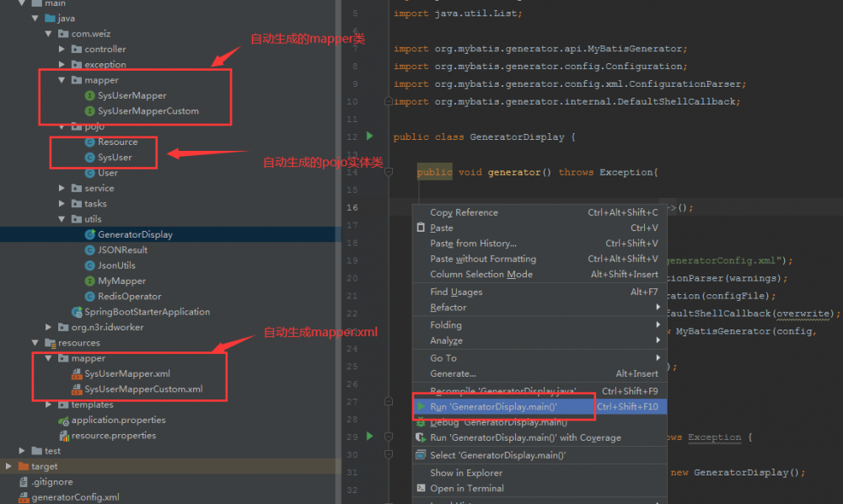Collapse the resources mapper folder
This screenshot has width=843, height=504.
(49, 358)
